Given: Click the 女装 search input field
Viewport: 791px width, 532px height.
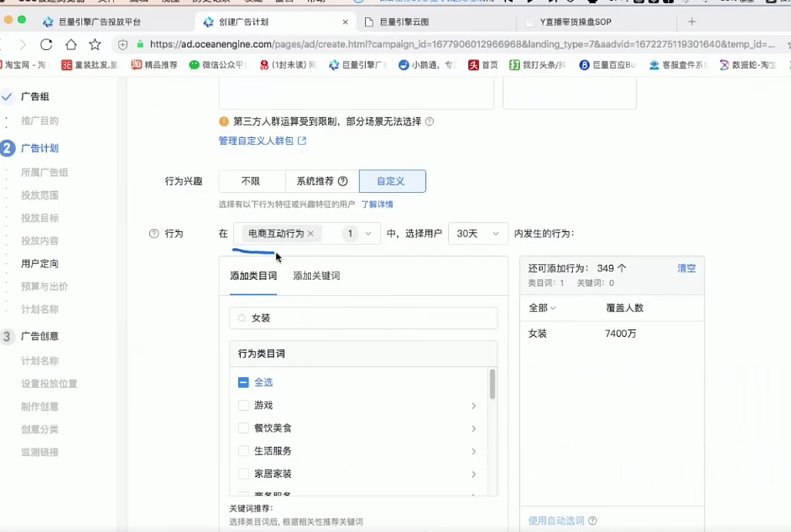Looking at the screenshot, I should (364, 318).
